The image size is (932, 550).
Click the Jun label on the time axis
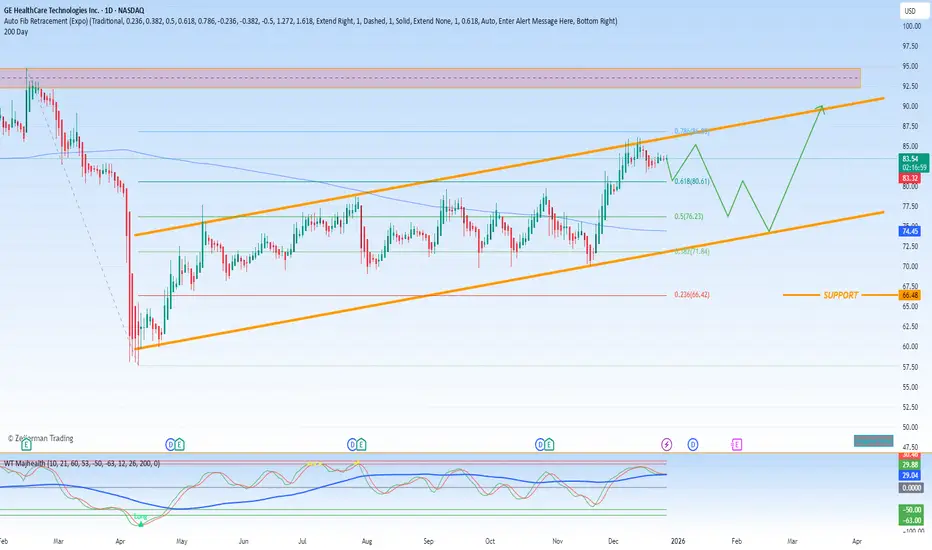tap(243, 541)
